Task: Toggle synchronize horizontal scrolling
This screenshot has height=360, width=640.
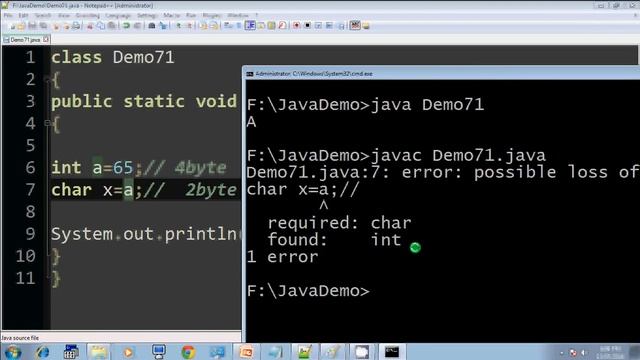Action: coord(214,26)
